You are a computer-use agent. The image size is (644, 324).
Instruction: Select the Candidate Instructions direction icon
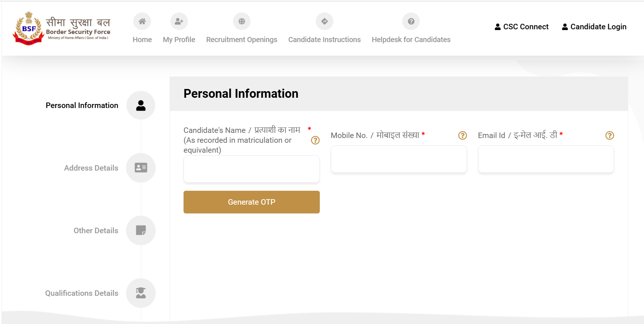click(325, 22)
